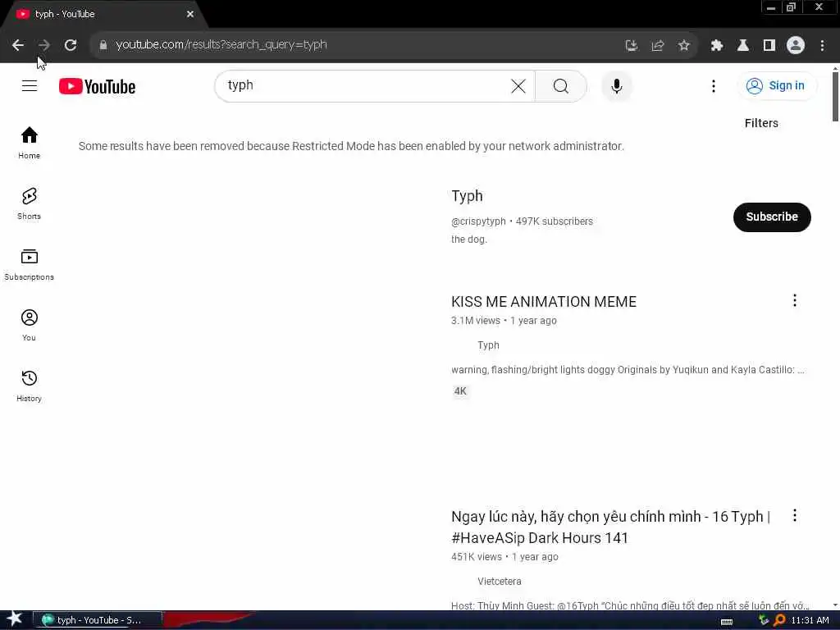The image size is (840, 630).
Task: Open the Chrome profile avatar
Action: tap(796, 46)
